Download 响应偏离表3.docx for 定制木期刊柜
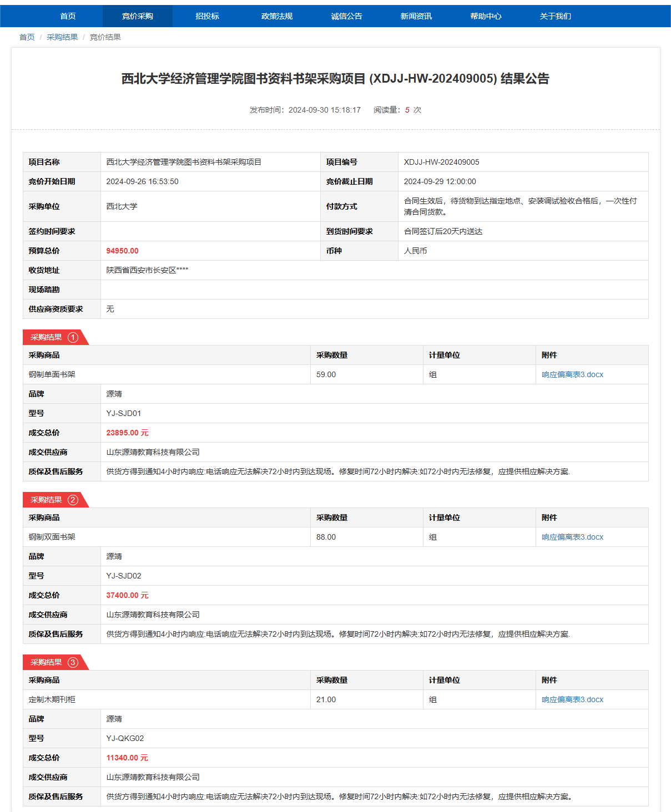671x812 pixels. 572,699
